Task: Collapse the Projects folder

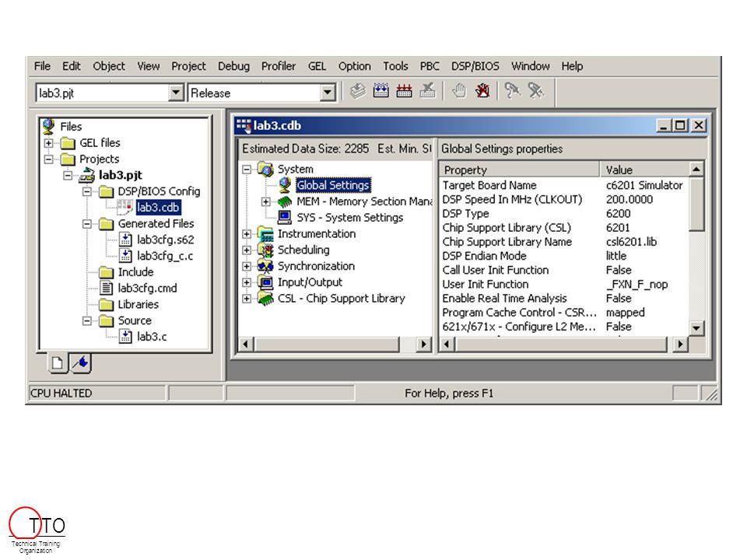Action: [x=48, y=159]
